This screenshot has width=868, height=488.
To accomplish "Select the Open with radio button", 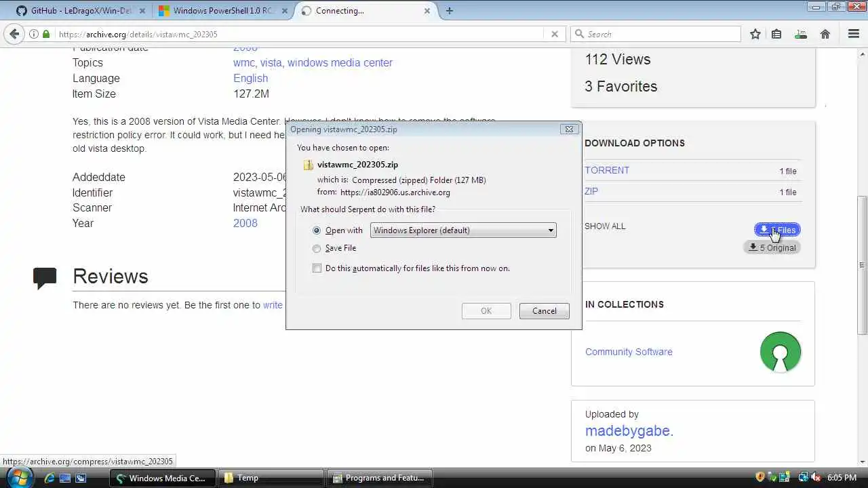I will click(x=317, y=230).
